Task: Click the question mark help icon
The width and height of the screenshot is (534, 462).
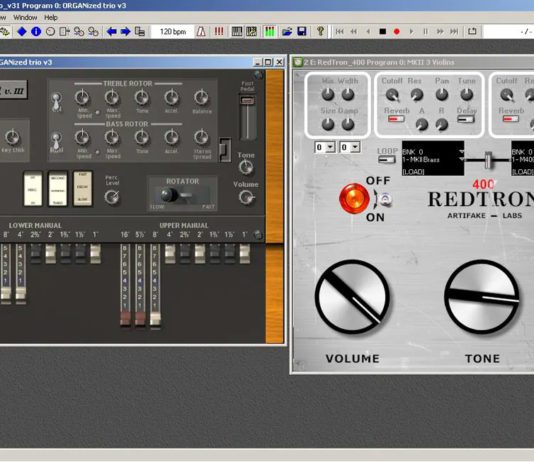Action: point(320,31)
